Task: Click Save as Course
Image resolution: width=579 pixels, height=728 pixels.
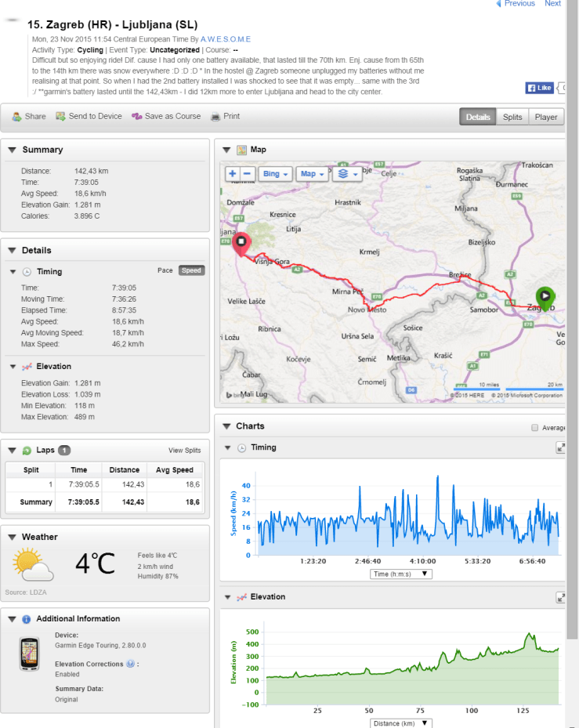Action: pos(166,116)
